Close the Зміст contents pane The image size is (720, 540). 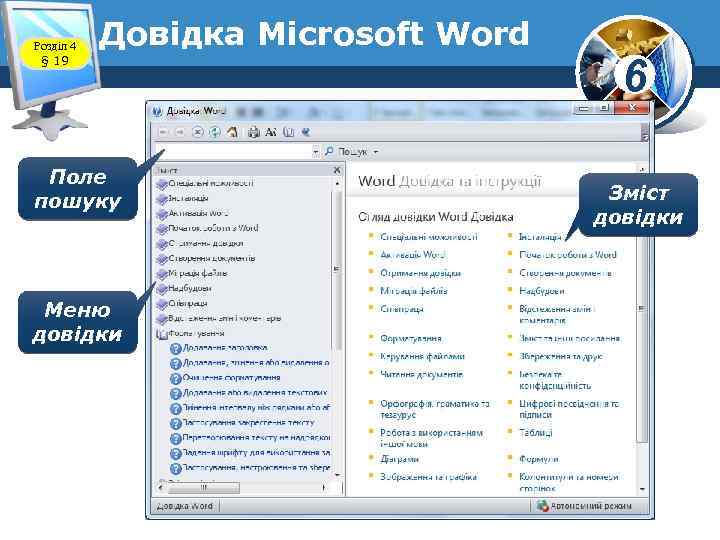click(337, 170)
